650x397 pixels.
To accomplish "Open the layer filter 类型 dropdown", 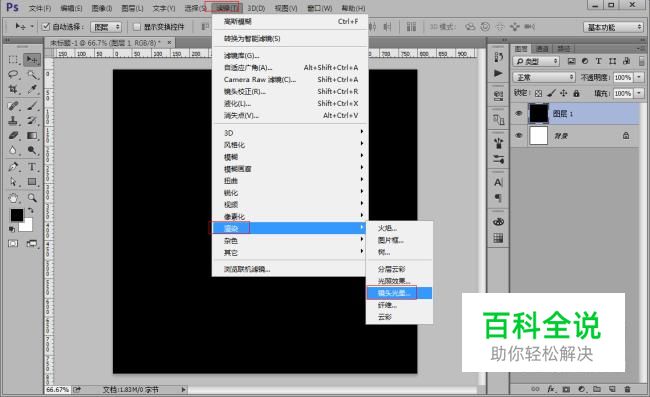I will click(x=536, y=61).
